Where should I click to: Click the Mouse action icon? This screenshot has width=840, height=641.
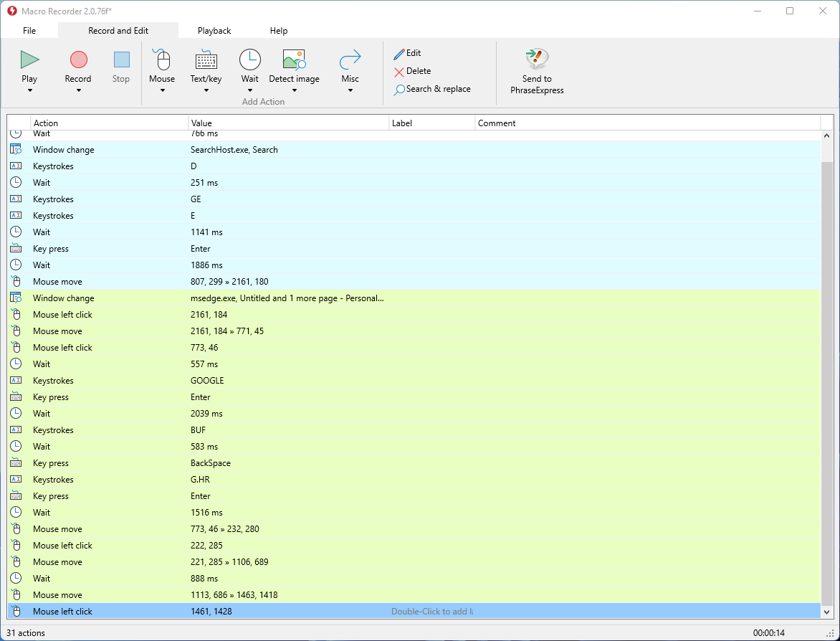(x=162, y=59)
